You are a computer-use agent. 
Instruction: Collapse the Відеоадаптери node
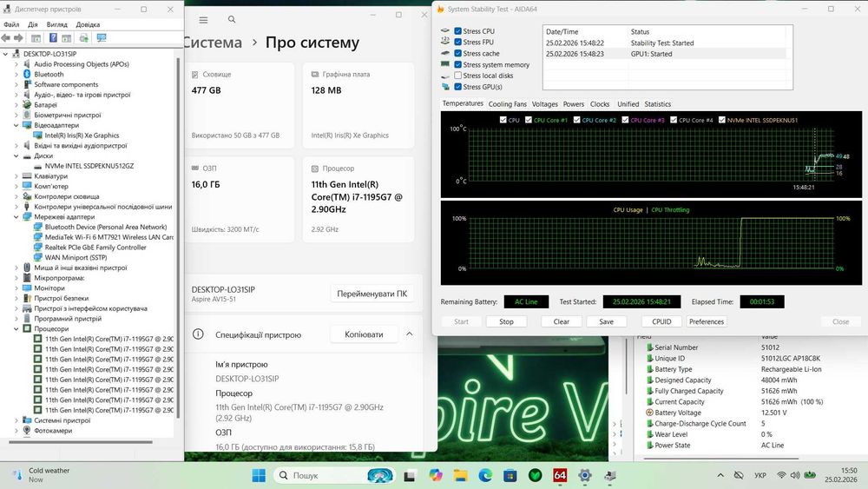click(x=16, y=125)
